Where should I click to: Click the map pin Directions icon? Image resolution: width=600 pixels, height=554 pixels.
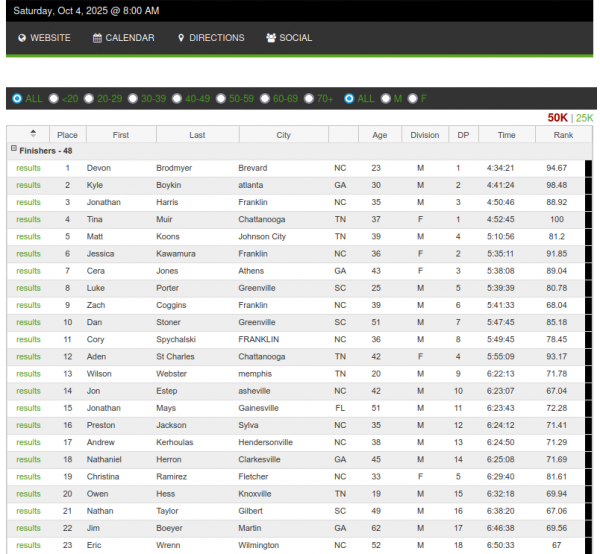click(x=181, y=38)
